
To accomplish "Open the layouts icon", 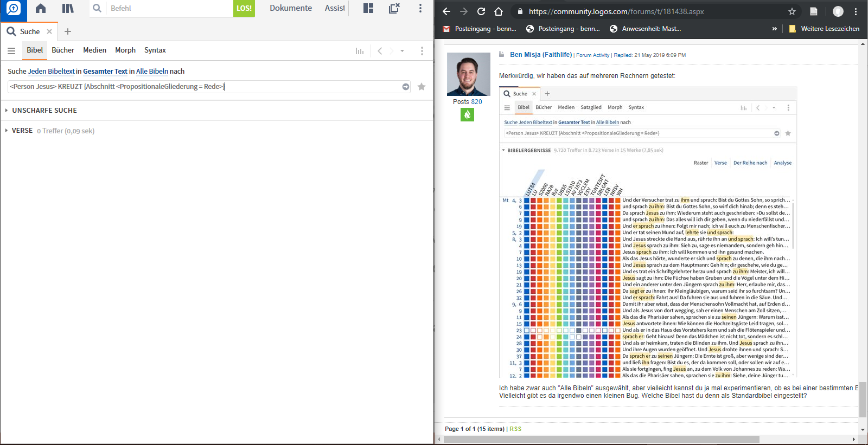I will coord(368,8).
